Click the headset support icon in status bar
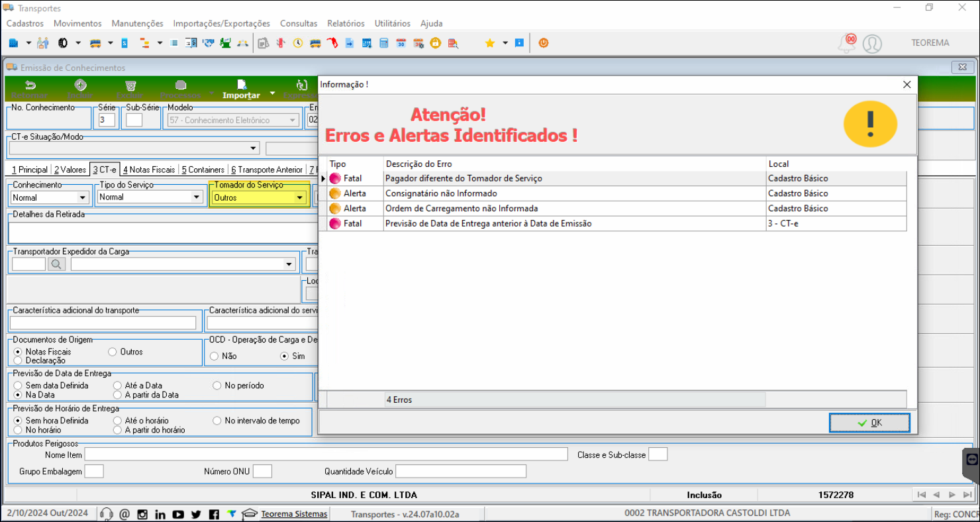Screen dimensions: 980x522 pos(106,514)
